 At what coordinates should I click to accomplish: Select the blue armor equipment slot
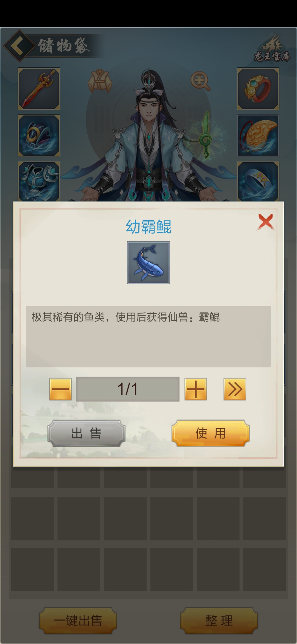pos(39,181)
